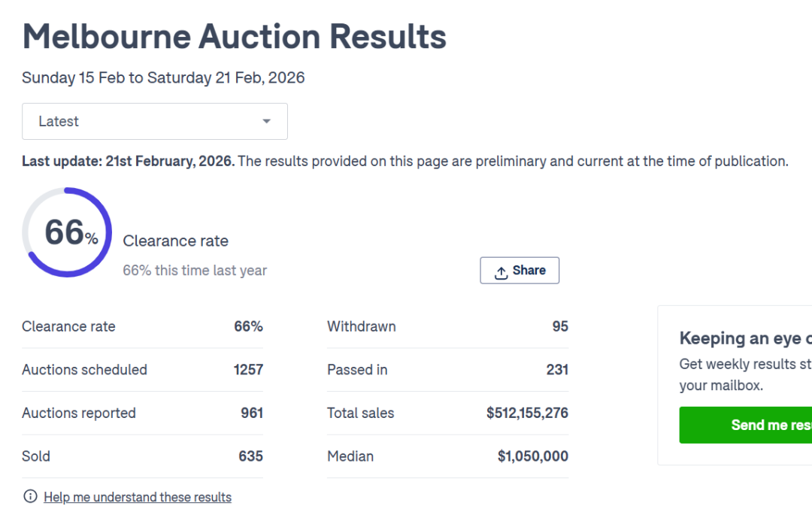Viewport: 812px width, 518px height.
Task: Click the Sold count 635
Action: pyautogui.click(x=250, y=456)
